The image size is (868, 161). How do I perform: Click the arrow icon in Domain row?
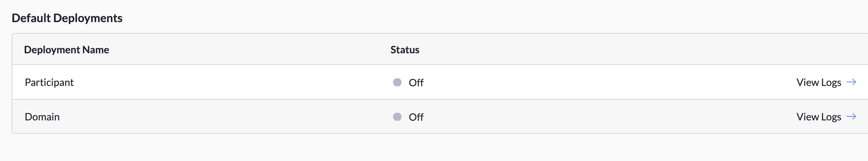(851, 117)
